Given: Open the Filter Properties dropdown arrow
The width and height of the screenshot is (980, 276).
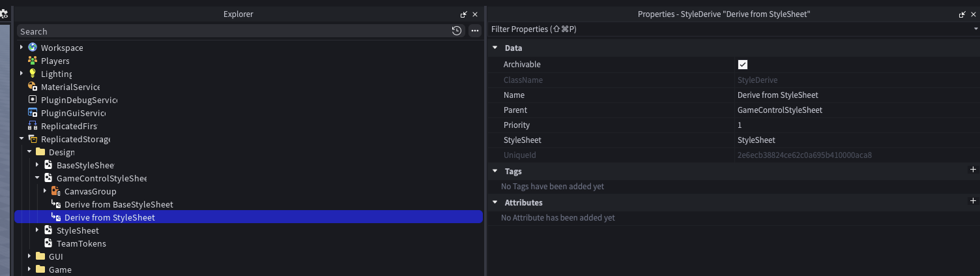Looking at the screenshot, I should coord(975,29).
